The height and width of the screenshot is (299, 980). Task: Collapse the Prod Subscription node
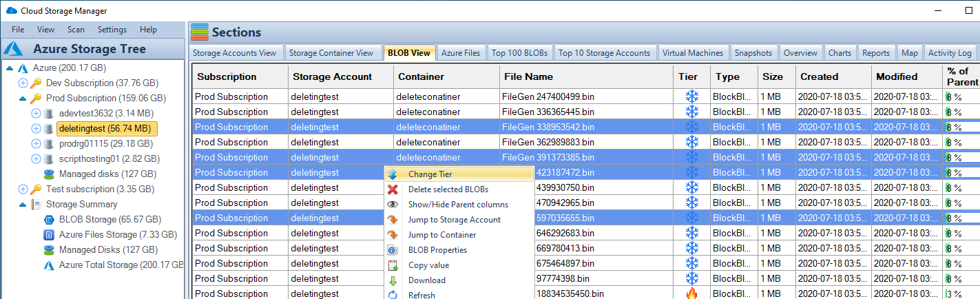pos(23,99)
